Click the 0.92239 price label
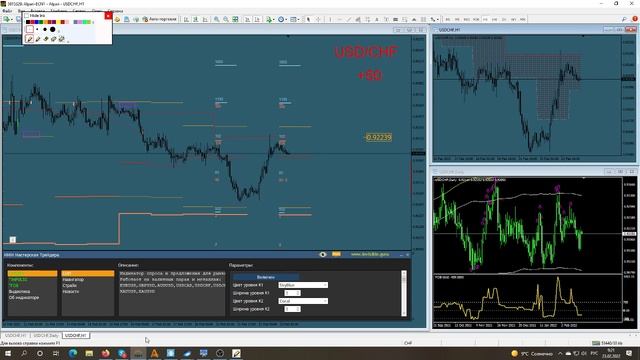 (x=378, y=138)
